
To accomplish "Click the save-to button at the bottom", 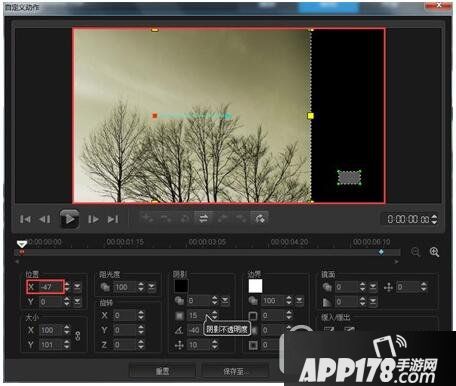I will [234, 371].
